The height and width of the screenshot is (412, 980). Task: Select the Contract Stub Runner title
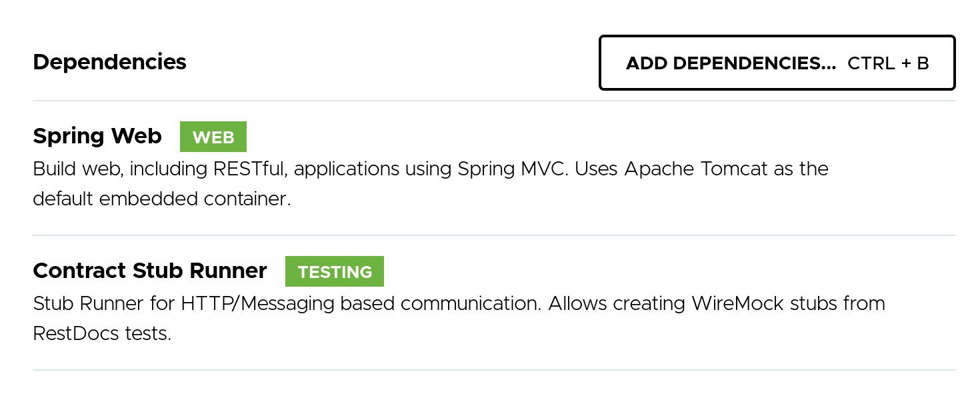click(150, 271)
